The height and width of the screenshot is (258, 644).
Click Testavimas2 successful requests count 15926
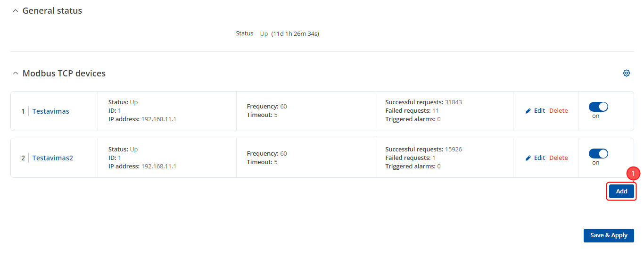(x=453, y=150)
